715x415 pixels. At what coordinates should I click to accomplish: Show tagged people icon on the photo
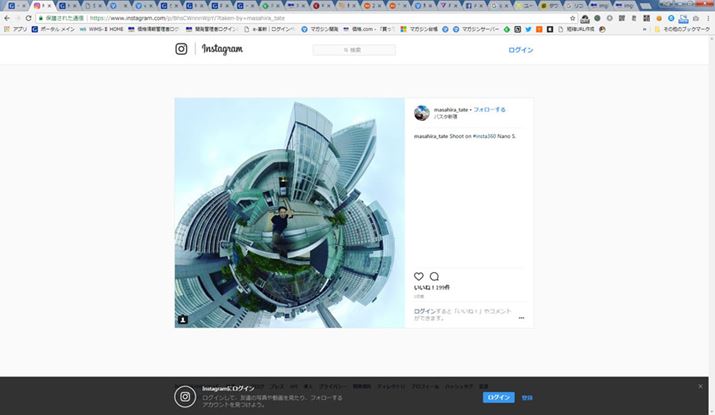[x=182, y=320]
